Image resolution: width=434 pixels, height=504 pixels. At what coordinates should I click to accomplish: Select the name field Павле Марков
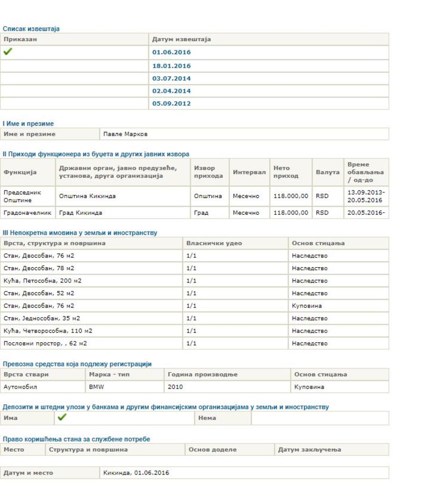coord(125,134)
